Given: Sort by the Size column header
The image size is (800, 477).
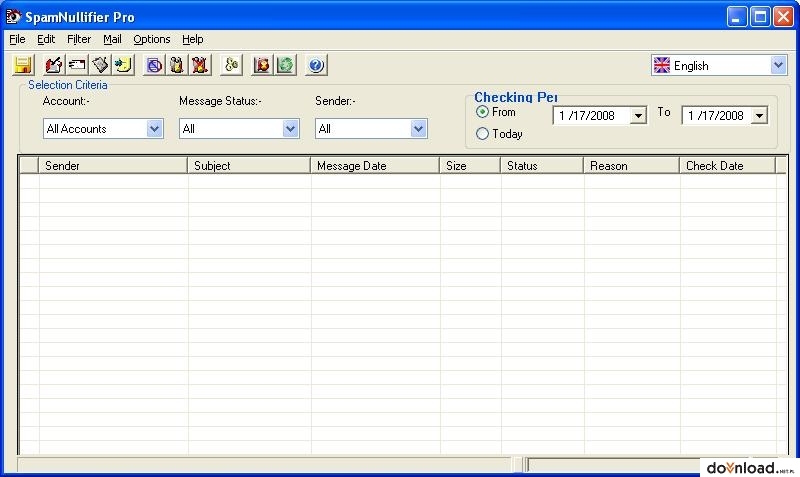Looking at the screenshot, I should coord(470,166).
